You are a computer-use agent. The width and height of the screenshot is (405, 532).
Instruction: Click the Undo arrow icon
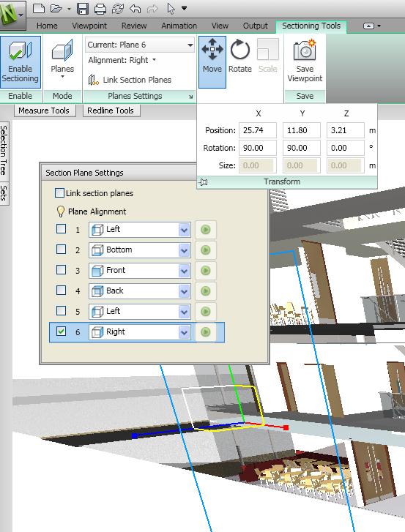point(135,9)
